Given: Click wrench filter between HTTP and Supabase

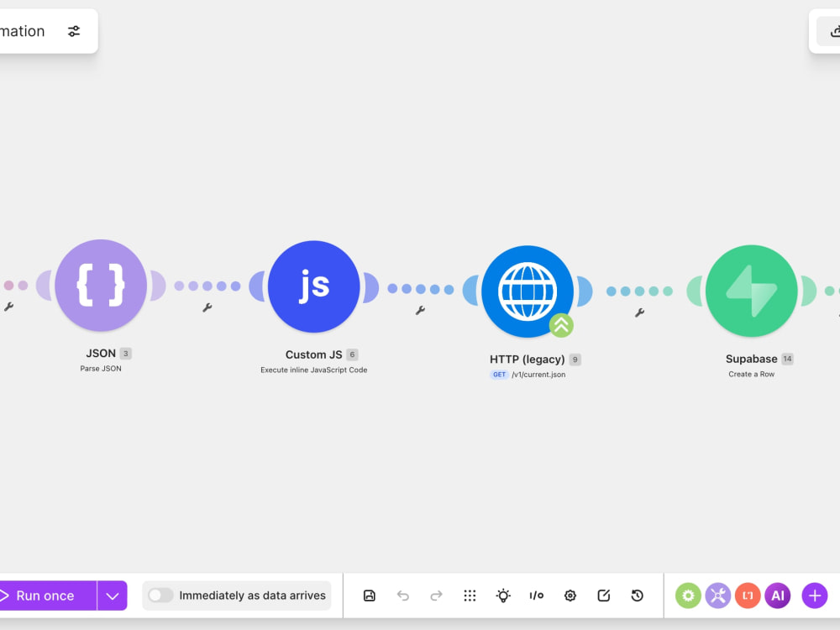Looking at the screenshot, I should tap(639, 312).
